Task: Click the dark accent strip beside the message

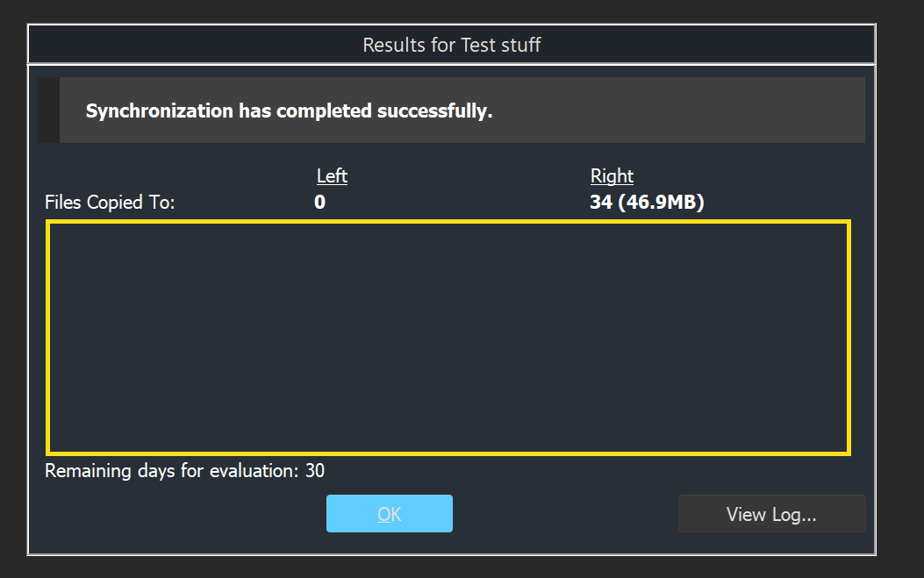Action: tap(49, 111)
